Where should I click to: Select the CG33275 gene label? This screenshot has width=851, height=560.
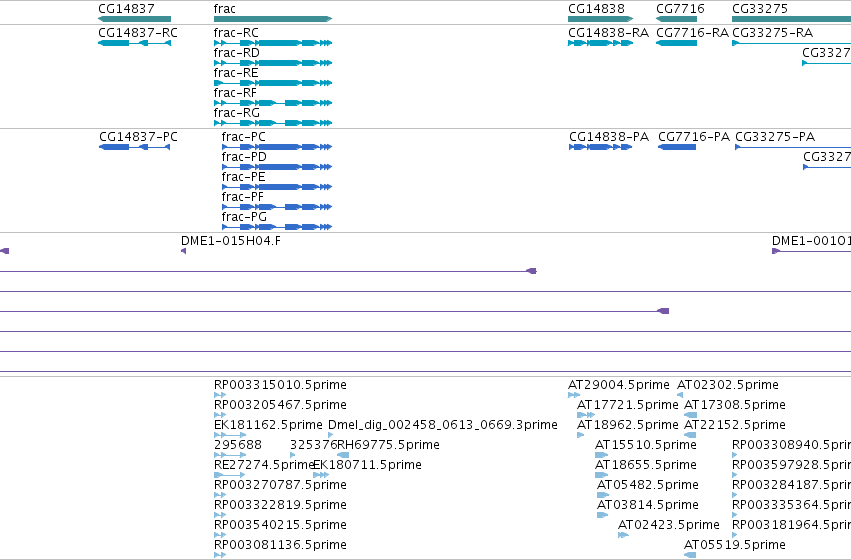[760, 9]
